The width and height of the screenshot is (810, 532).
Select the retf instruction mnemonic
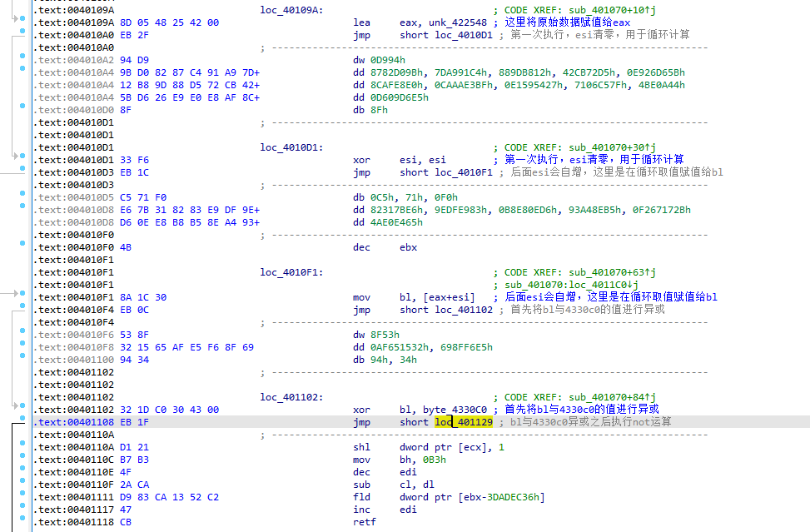coord(364,522)
